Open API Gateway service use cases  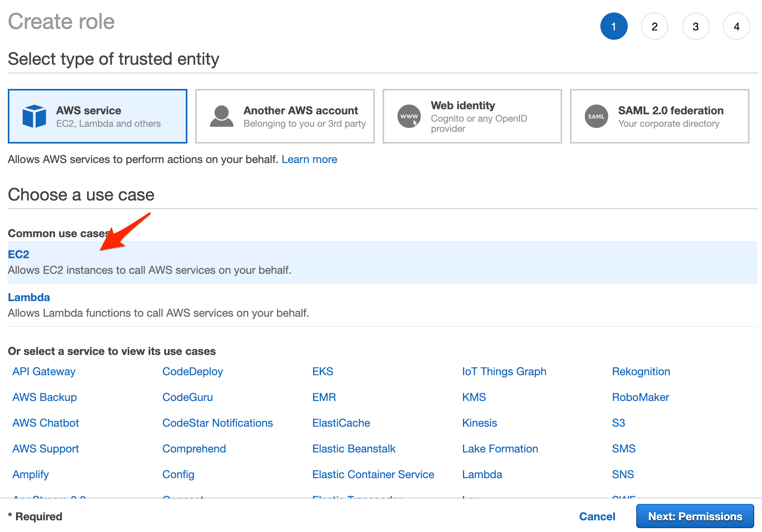point(44,371)
